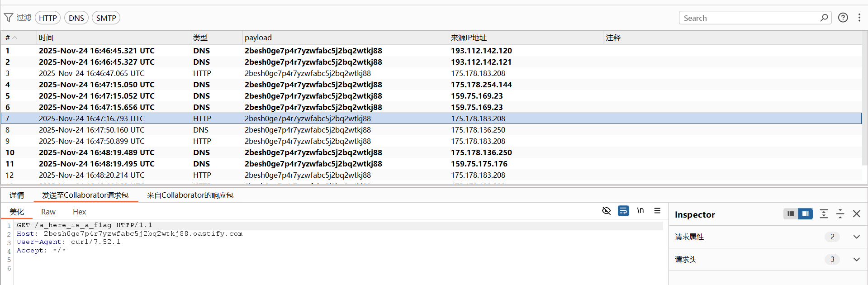Toggle hidden characters eye icon
The height and width of the screenshot is (285, 868).
coord(606,211)
